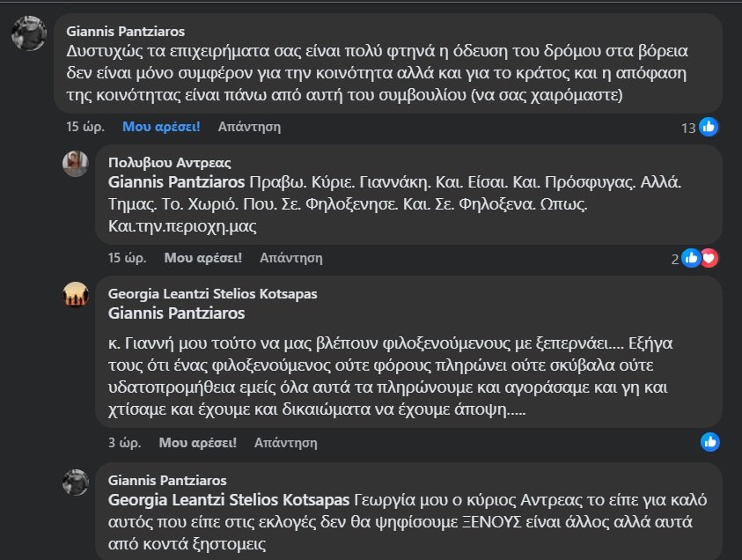Click the like reaction icon with 13 reactions
Screen dimensions: 742x560
[x=709, y=127]
